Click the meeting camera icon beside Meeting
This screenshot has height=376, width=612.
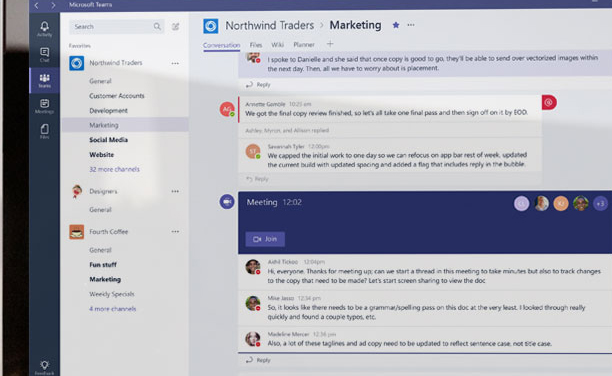227,202
